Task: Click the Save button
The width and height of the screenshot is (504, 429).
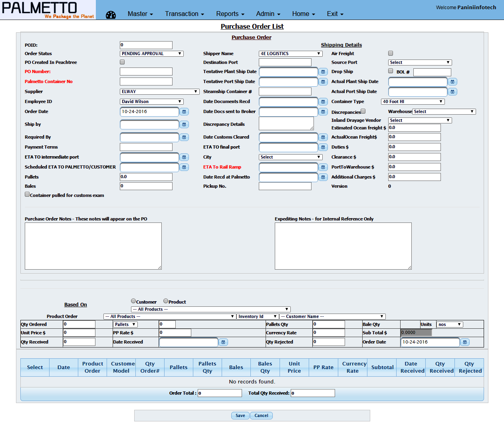Action: pyautogui.click(x=240, y=415)
